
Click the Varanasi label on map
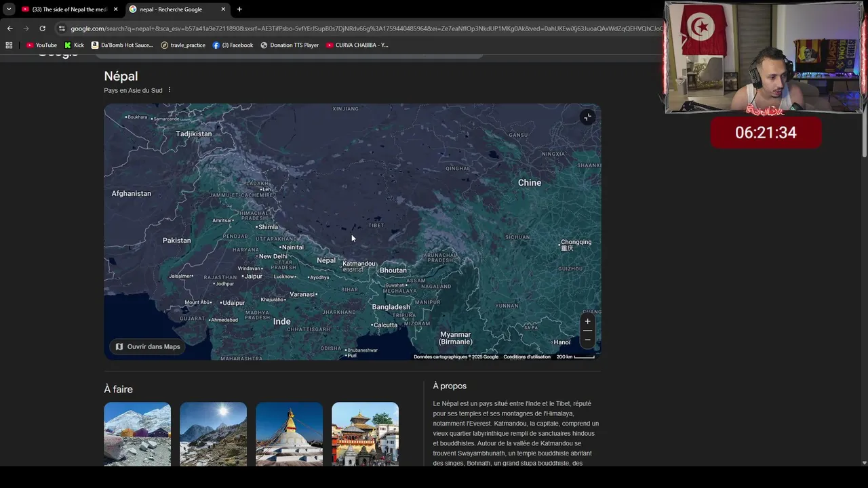point(302,294)
